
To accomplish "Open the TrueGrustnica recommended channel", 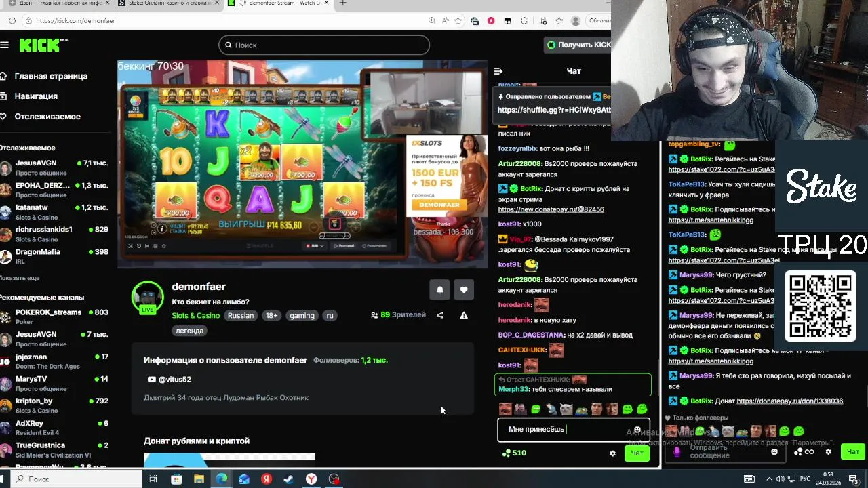I will pos(54,450).
